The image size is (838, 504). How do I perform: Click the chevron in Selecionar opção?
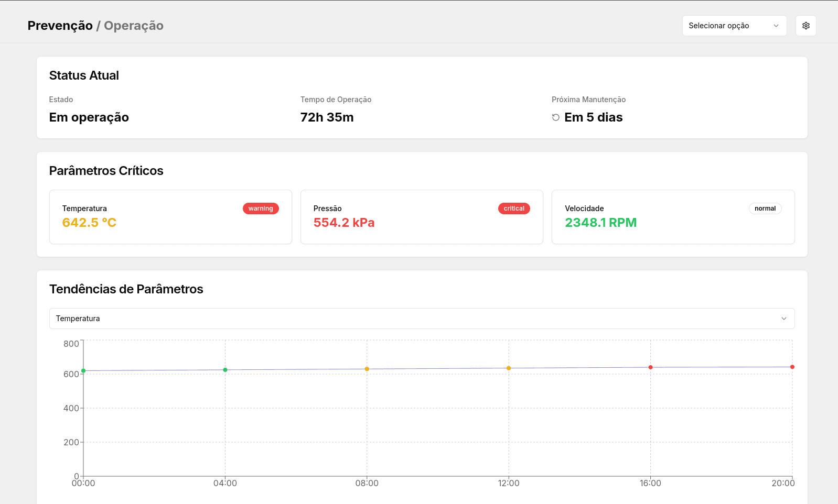point(776,26)
